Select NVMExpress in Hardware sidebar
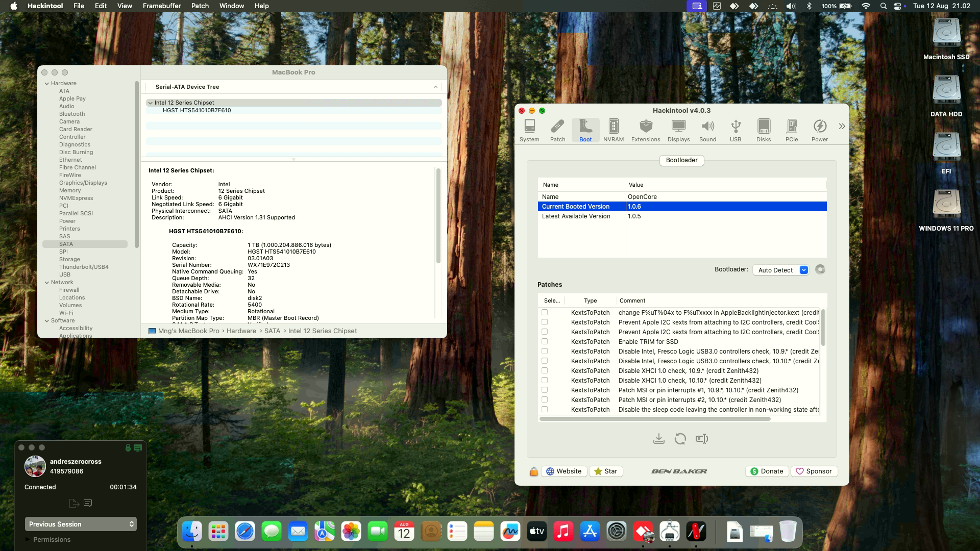This screenshot has height=551, width=980. point(76,198)
